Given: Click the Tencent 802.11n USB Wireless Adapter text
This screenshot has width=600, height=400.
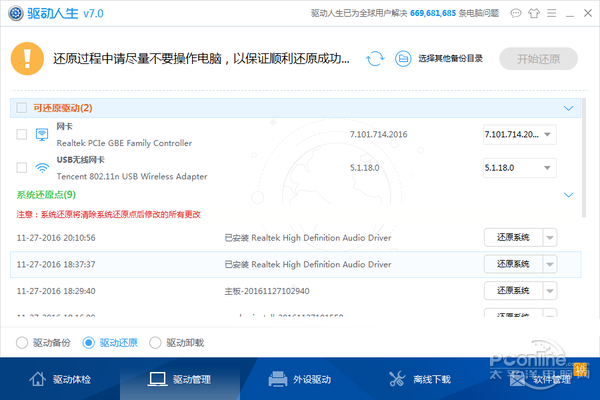Looking at the screenshot, I should [132, 176].
